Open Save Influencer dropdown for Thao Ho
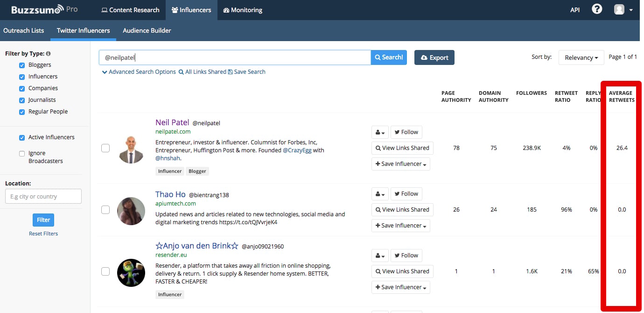Screen dimensions: 644x313 [x=401, y=226]
